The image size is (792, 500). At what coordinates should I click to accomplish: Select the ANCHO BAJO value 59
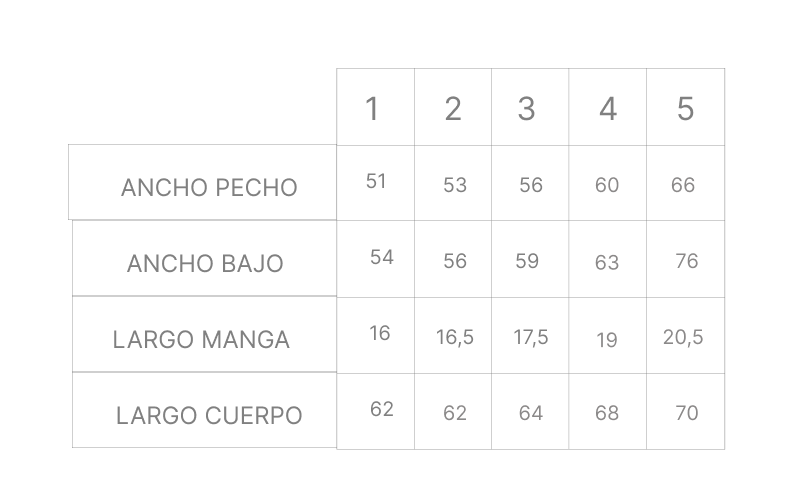[527, 261]
